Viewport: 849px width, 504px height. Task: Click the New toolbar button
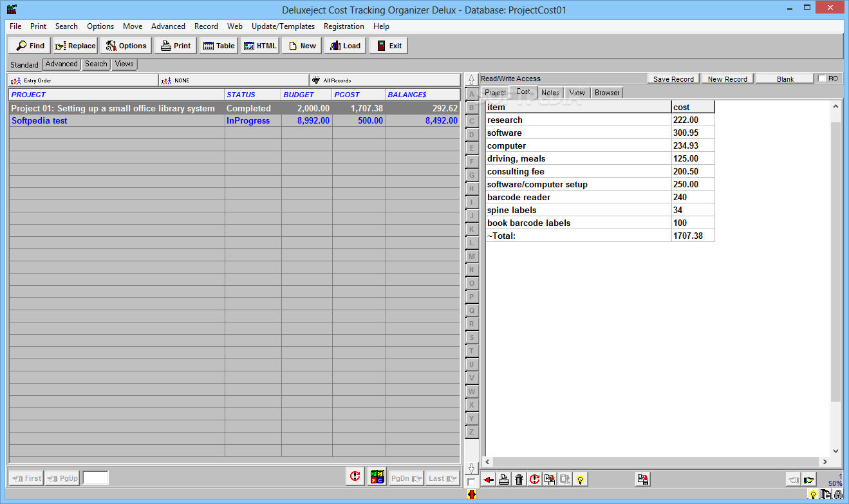[x=302, y=46]
